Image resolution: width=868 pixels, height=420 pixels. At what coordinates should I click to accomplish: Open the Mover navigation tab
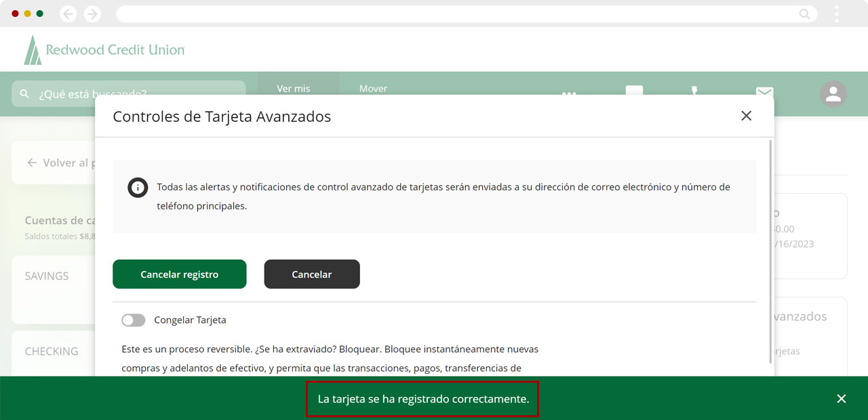(373, 88)
